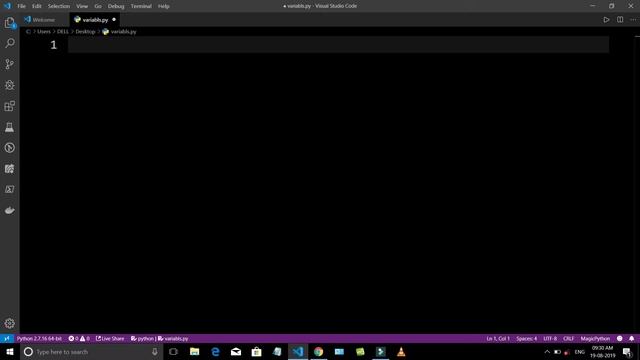Click line 1 in the code editor
640x360 pixels.
coord(338,44)
